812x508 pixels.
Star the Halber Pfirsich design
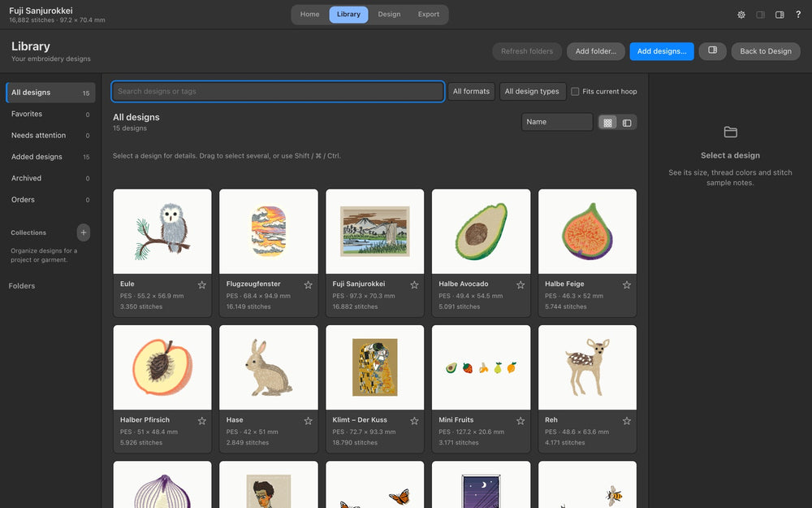click(x=202, y=421)
